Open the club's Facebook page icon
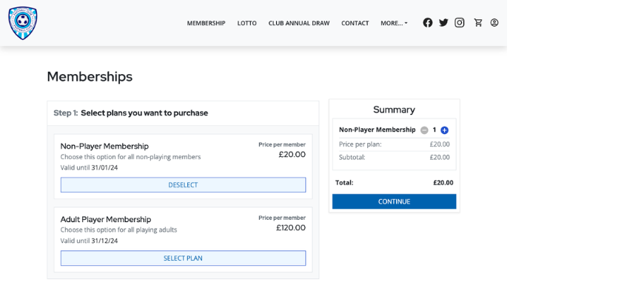 [428, 23]
